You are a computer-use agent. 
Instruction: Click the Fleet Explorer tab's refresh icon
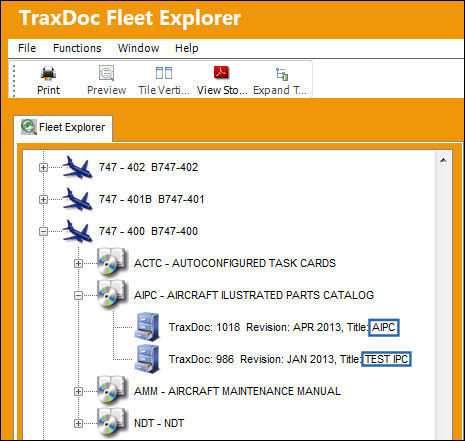29,127
